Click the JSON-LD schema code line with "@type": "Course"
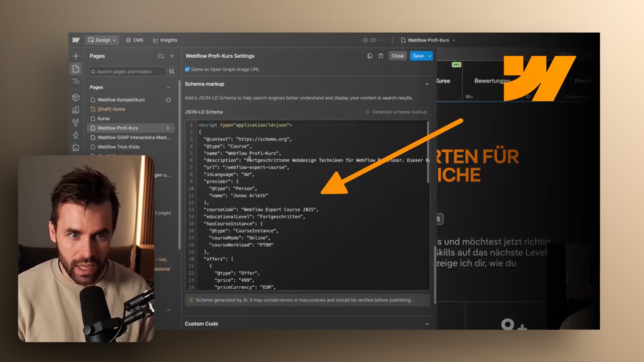Viewport: 644px width, 362px height. point(228,146)
